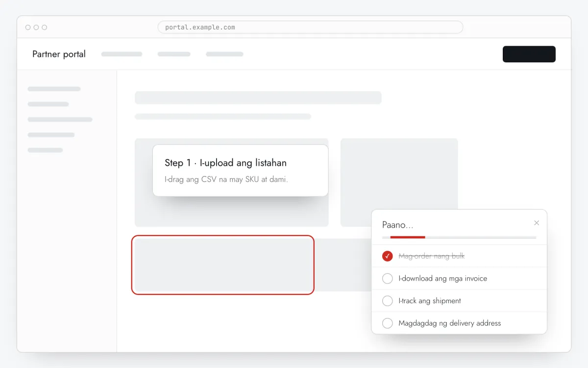Click the black button in header
Screen dimensions: 588x368
point(529,54)
